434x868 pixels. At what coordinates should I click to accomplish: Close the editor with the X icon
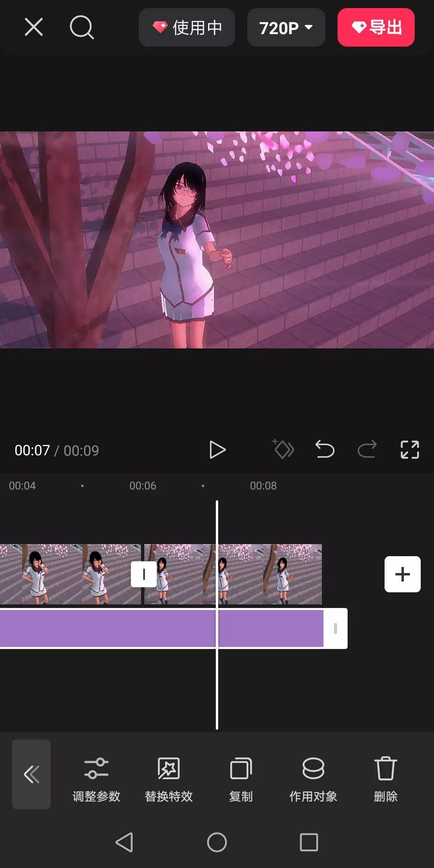(x=33, y=27)
